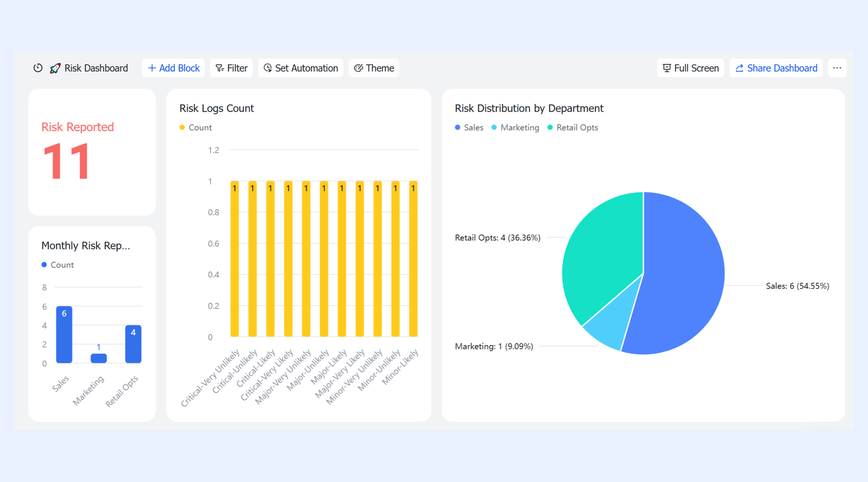Click the plus icon on Add Block
868x482 pixels.
pyautogui.click(x=152, y=68)
